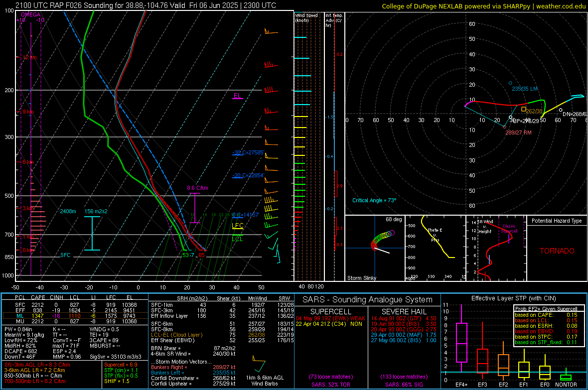Click the 1km & 6km AGL Wind Barbs icon
588x390 pixels.
(259, 364)
